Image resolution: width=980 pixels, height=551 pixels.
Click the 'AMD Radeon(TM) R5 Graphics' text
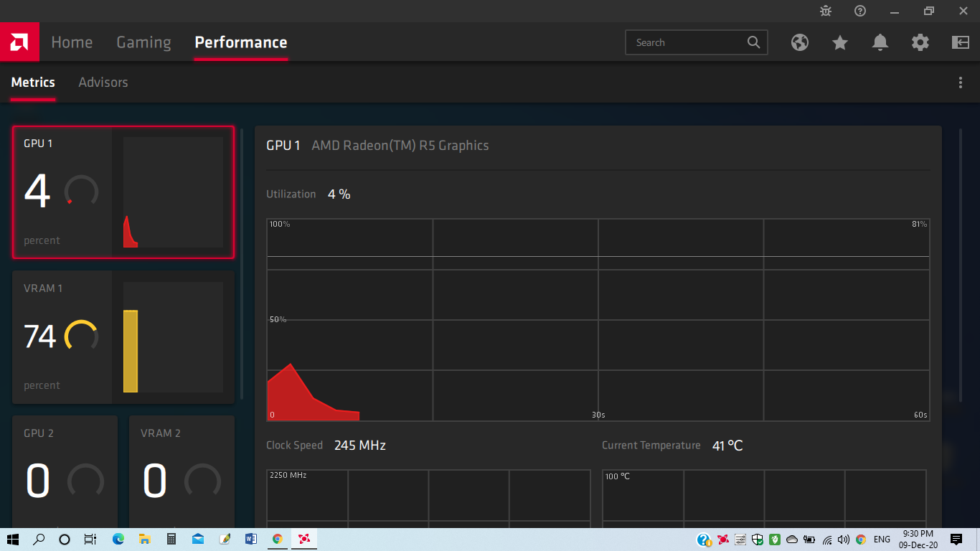click(400, 146)
